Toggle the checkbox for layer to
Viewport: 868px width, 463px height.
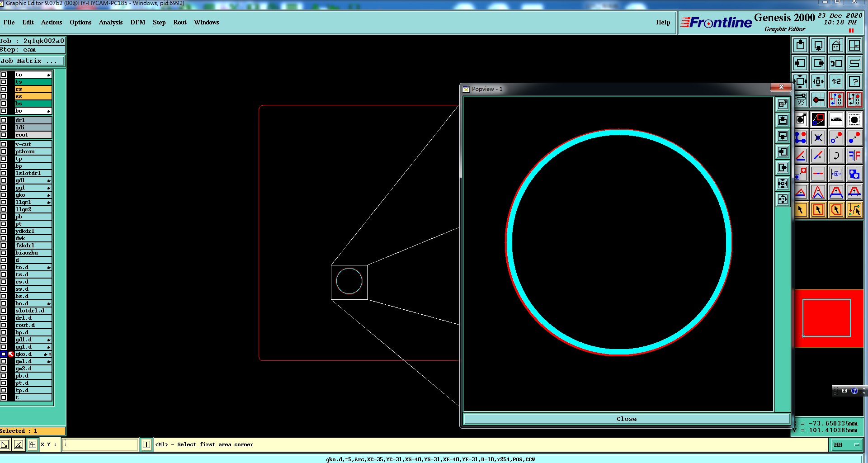4,75
